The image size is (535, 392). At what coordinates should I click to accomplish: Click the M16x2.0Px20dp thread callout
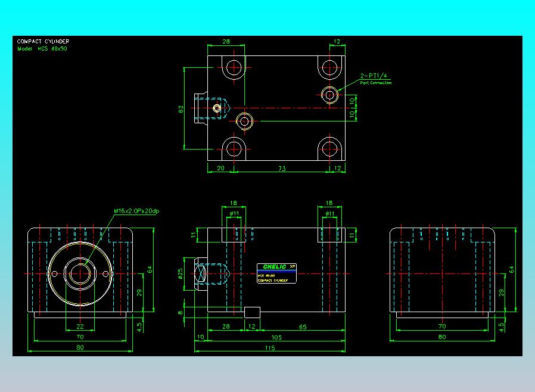pos(136,211)
